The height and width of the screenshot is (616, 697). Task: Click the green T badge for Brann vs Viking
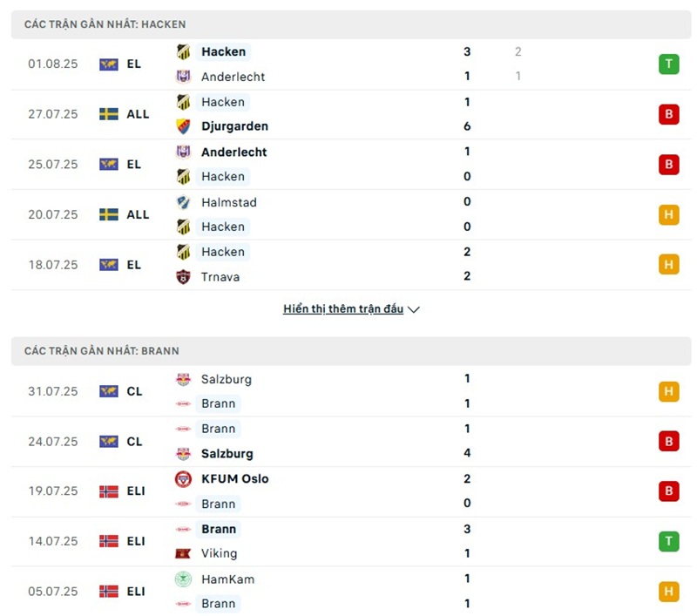click(668, 541)
